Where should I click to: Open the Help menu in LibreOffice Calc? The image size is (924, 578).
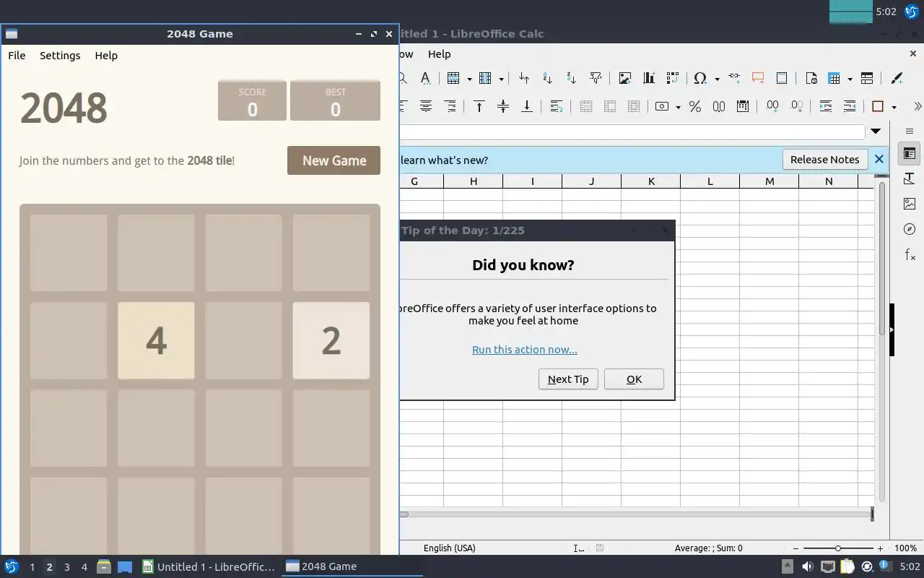439,54
